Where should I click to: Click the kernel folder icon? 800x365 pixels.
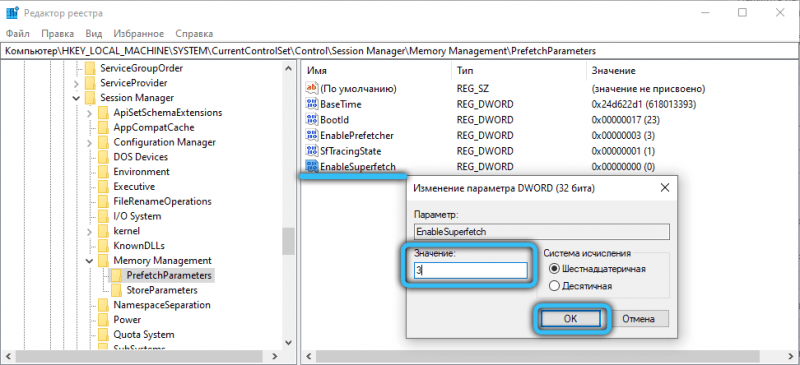(x=104, y=231)
